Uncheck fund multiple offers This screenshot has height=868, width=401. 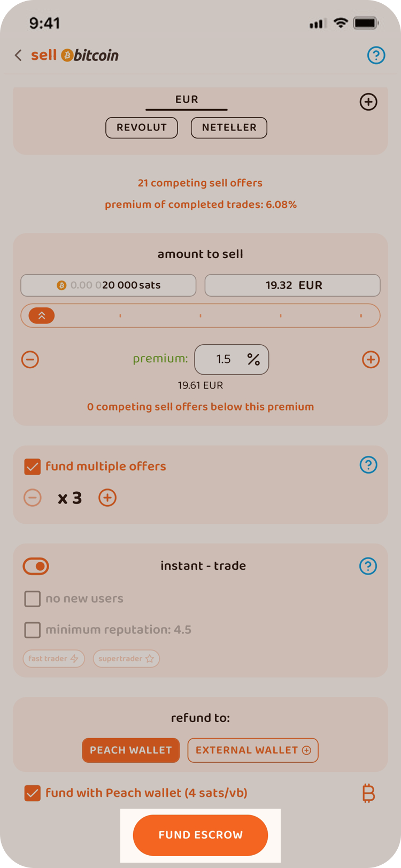(33, 467)
